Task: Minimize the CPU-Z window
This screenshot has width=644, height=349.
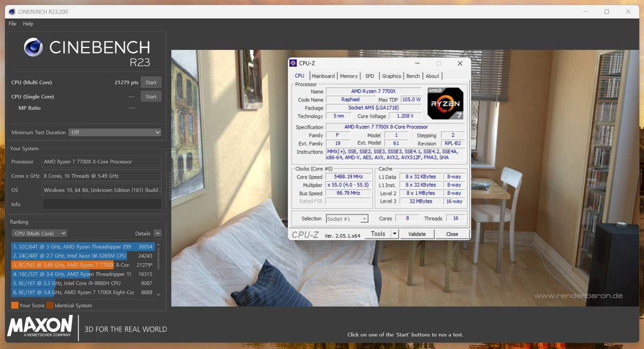Action: click(417, 63)
